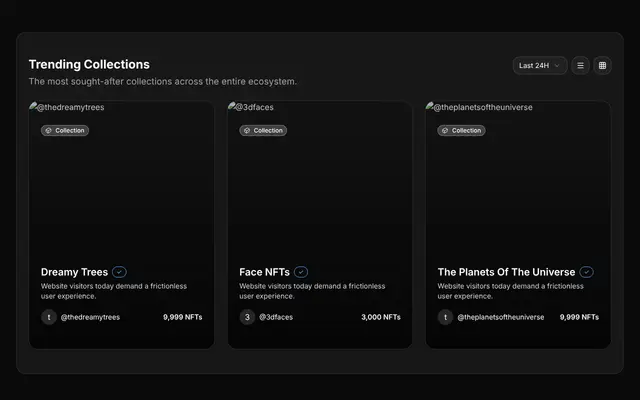Open @theplanetsoftheuniverse handle at card bottom
Image resolution: width=640 pixels, height=400 pixels.
[x=501, y=317]
